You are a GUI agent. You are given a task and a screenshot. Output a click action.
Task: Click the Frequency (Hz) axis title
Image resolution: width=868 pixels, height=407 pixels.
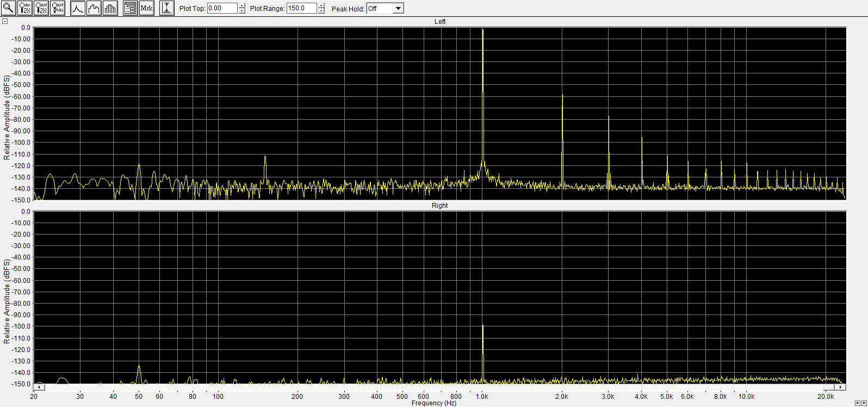coord(434,403)
